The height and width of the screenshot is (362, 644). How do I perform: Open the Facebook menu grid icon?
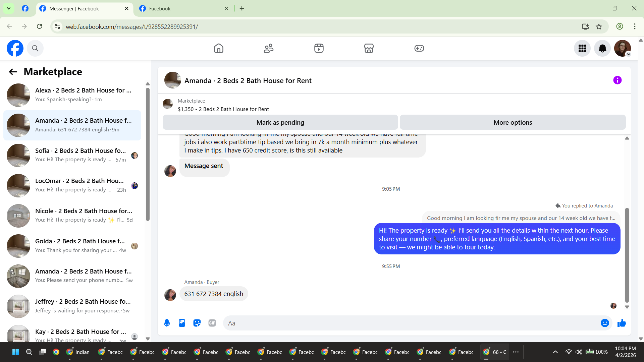(x=582, y=49)
